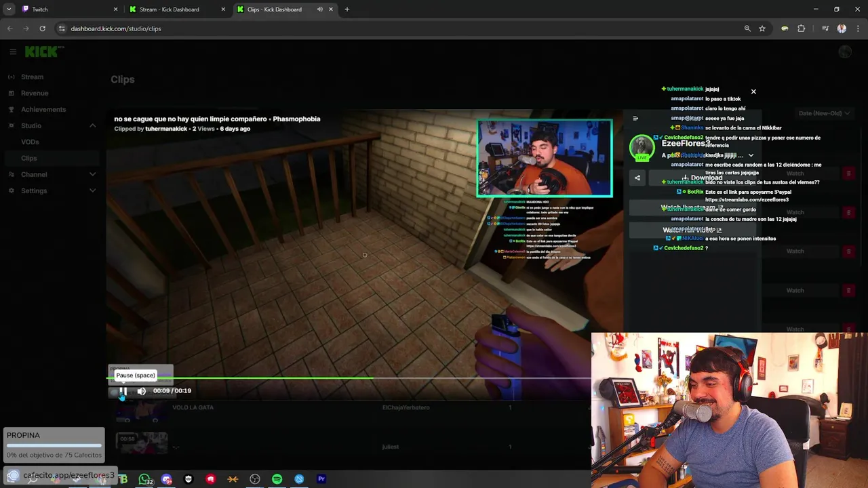Expand the Settings sidebar group
Screen dimensions: 868x488
click(x=52, y=190)
